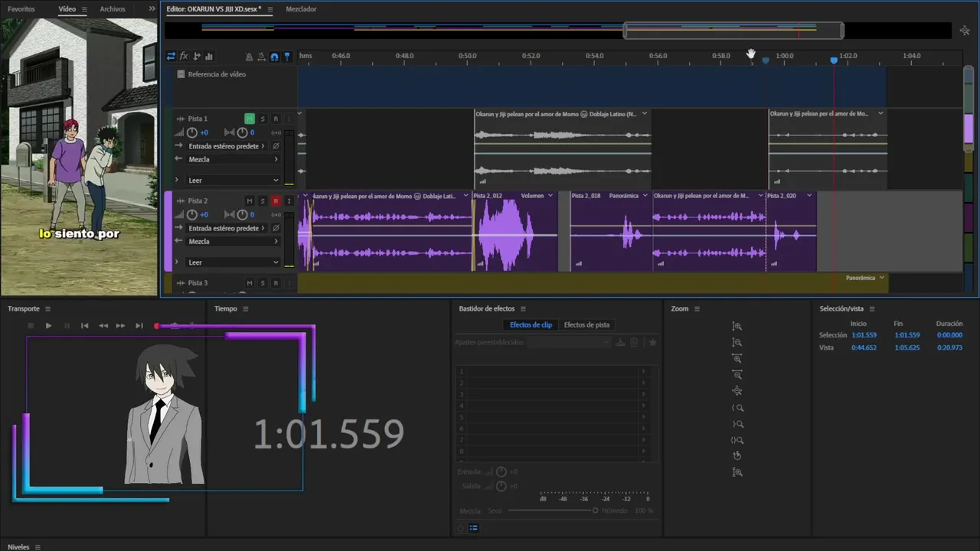Show the track EQ section

(209, 56)
